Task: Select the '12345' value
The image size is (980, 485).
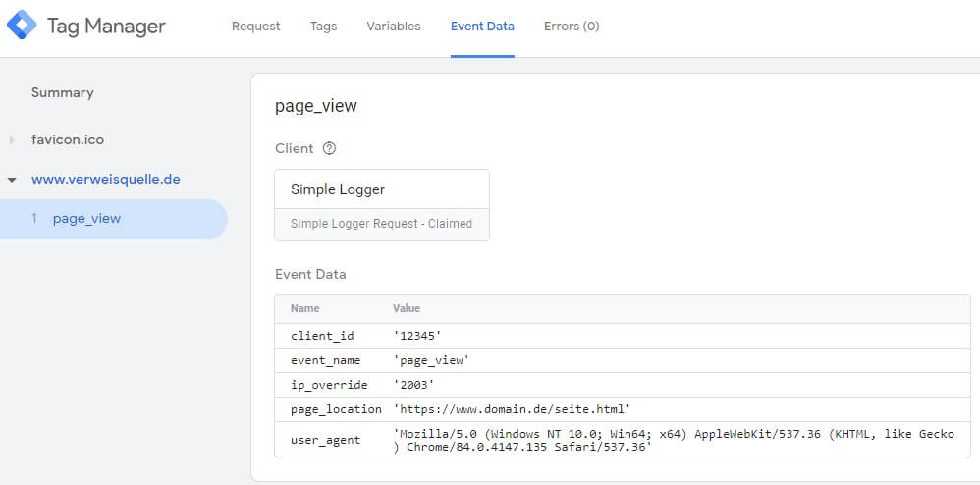Action: [417, 336]
